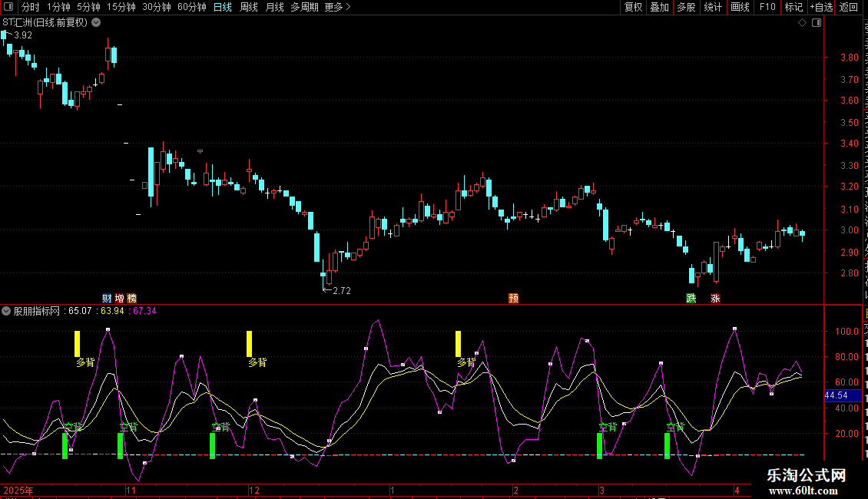Click the red 涨 marker icon
Screen dimensions: 868x499
pos(715,298)
